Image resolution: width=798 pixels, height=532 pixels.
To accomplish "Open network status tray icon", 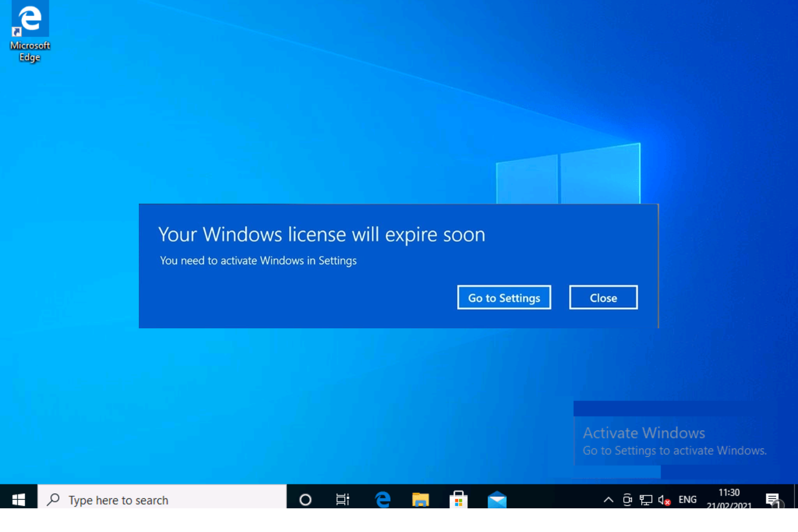I will 645,499.
